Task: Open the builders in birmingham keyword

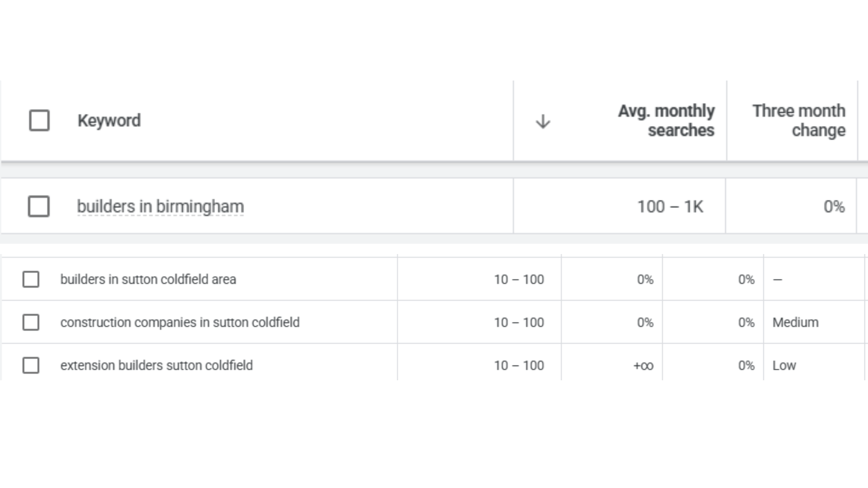Action: [160, 206]
